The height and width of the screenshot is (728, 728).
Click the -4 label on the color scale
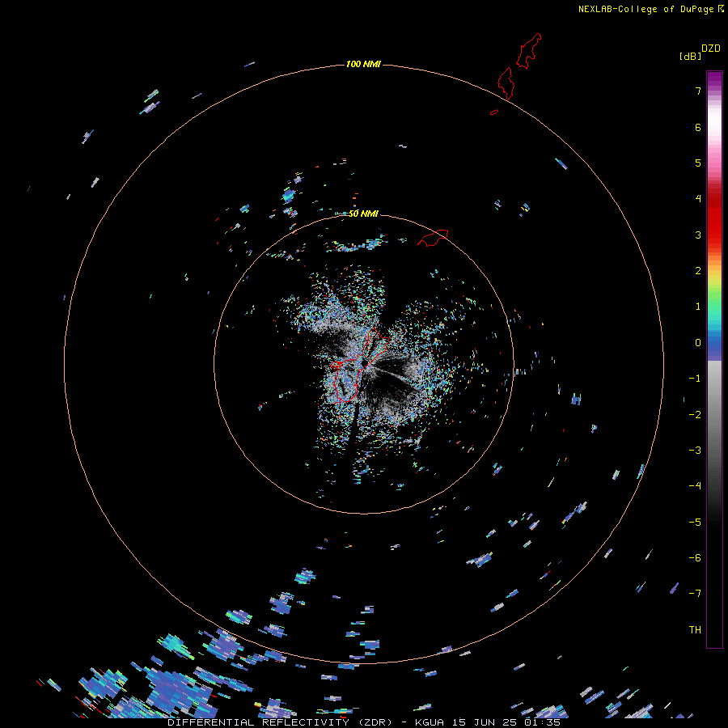coord(695,486)
